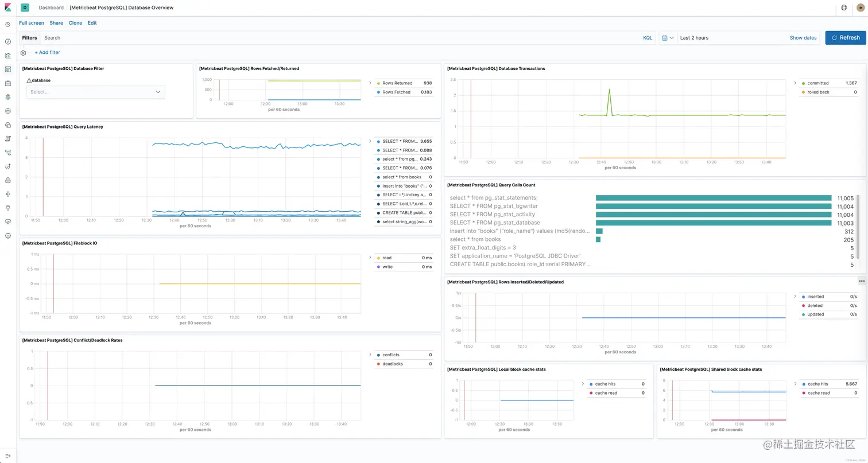
Task: Open the database Select dropdown
Action: coord(96,92)
